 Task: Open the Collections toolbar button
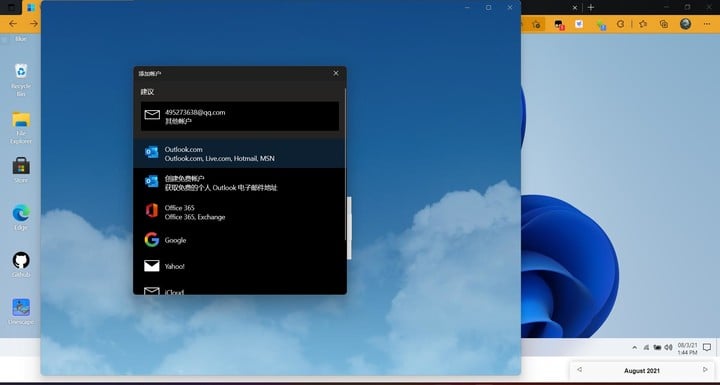(664, 24)
